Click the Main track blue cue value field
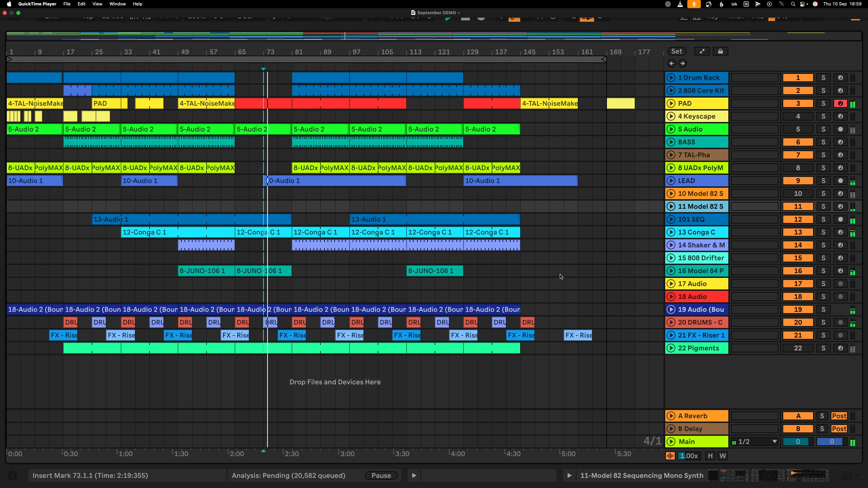Image resolution: width=868 pixels, height=488 pixels. pos(832,442)
